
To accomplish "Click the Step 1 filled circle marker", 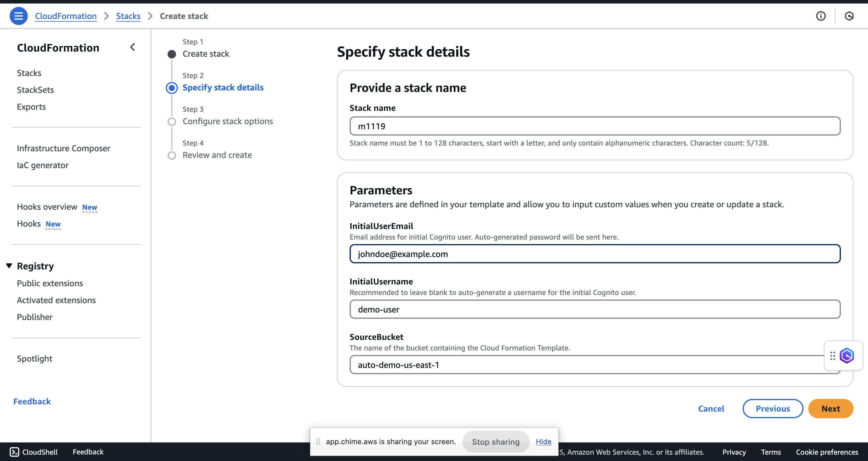I will pyautogui.click(x=172, y=54).
